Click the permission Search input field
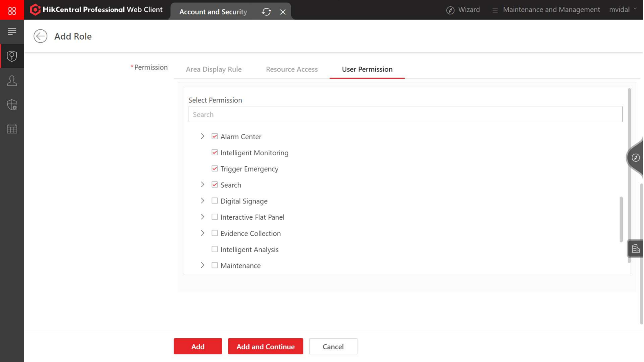The image size is (644, 362). (x=405, y=114)
